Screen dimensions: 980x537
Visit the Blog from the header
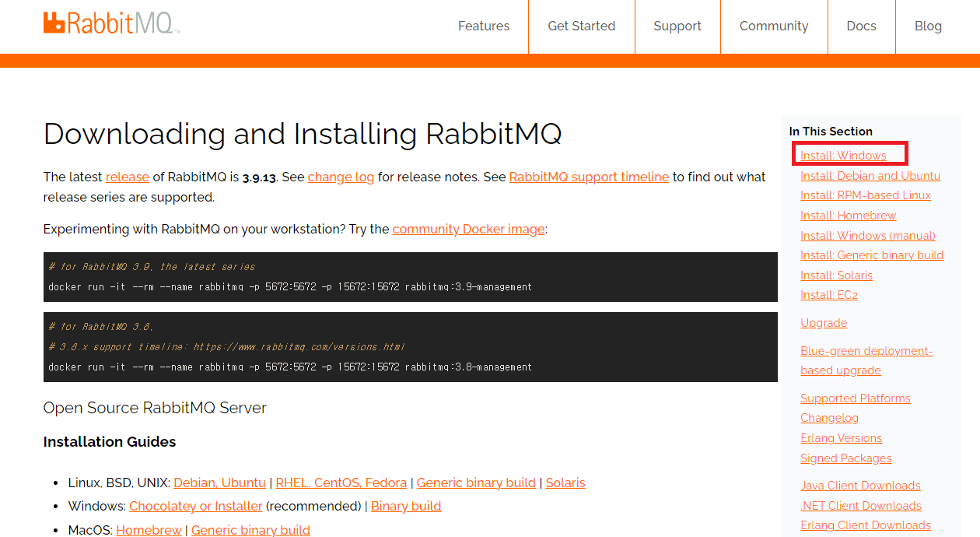coord(928,26)
